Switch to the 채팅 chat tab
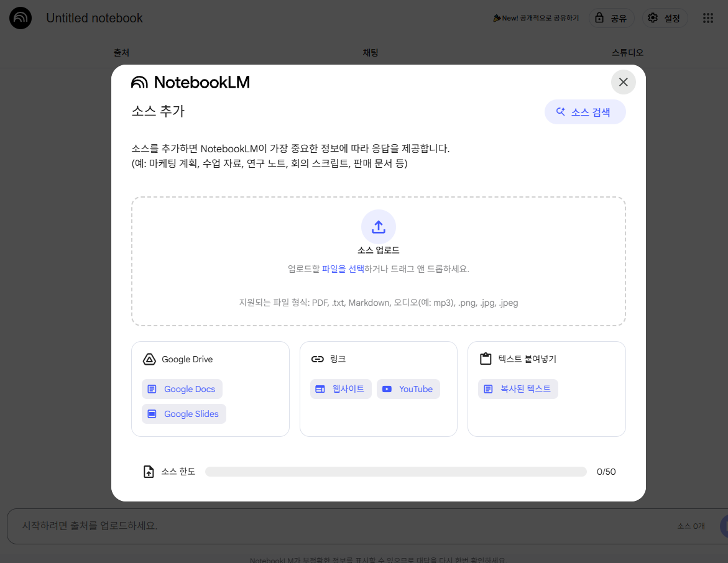The image size is (728, 563). 371,52
